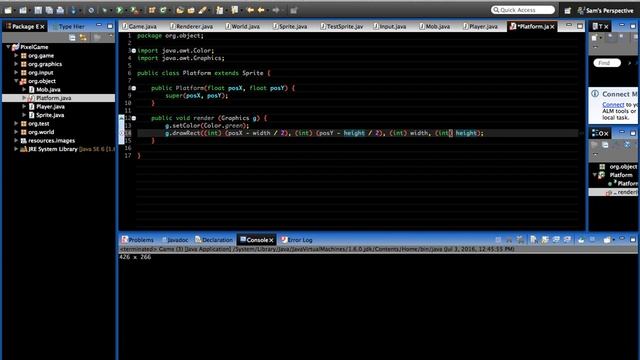Click the Remove All Terminated Launches icon
The image size is (640, 360).
tap(520, 240)
